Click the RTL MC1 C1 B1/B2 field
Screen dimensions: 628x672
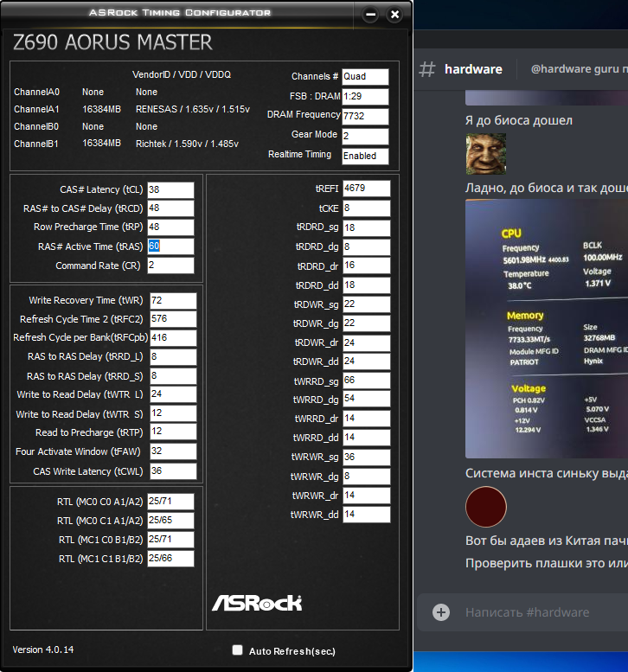pyautogui.click(x=170, y=559)
